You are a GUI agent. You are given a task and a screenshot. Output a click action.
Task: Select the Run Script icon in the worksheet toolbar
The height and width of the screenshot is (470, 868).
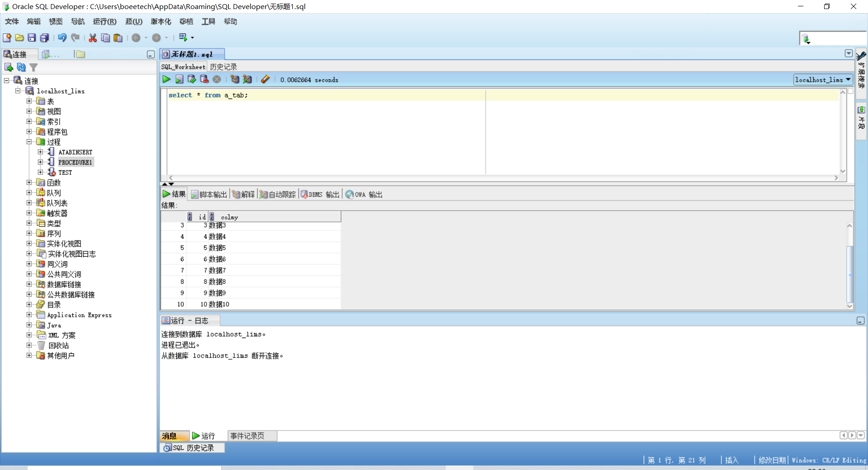click(179, 79)
